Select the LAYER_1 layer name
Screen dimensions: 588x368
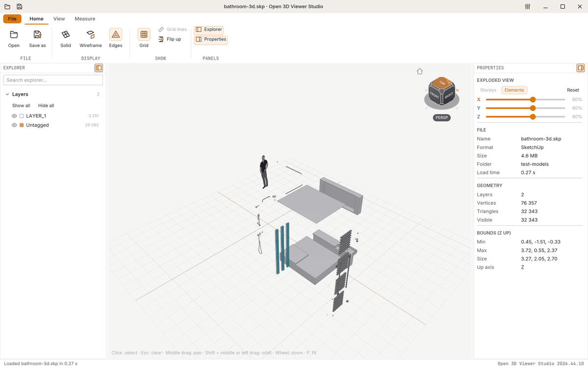click(x=36, y=116)
